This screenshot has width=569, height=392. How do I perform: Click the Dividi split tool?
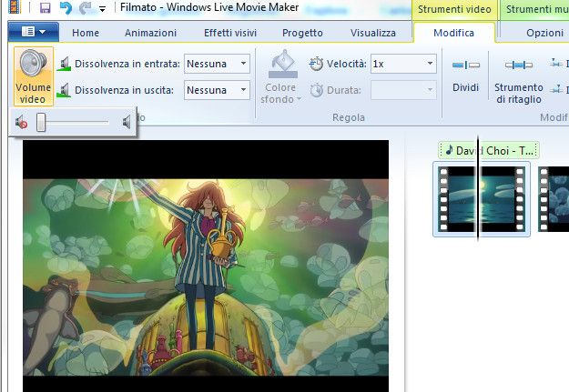pos(465,75)
